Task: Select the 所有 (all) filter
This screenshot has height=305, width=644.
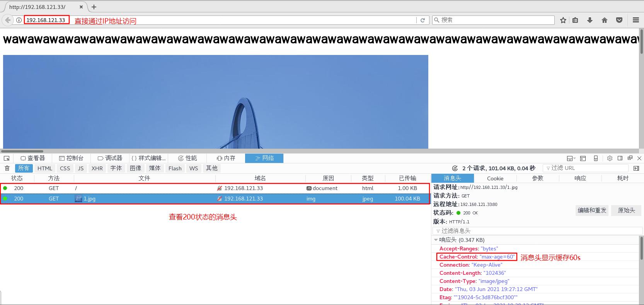Action: (24, 168)
